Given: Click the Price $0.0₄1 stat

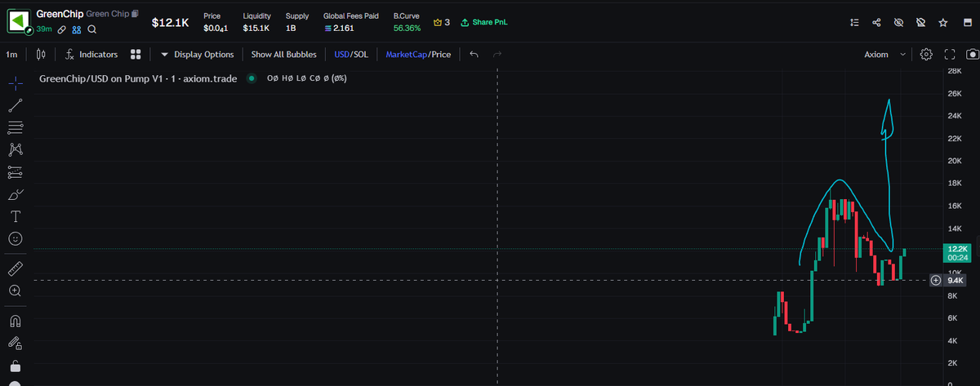Looking at the screenshot, I should (216, 22).
